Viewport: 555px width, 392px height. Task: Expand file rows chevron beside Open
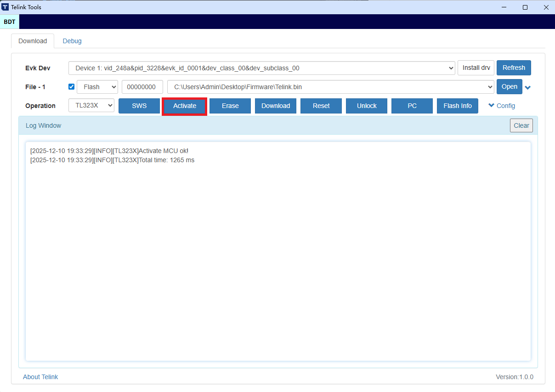pos(528,87)
